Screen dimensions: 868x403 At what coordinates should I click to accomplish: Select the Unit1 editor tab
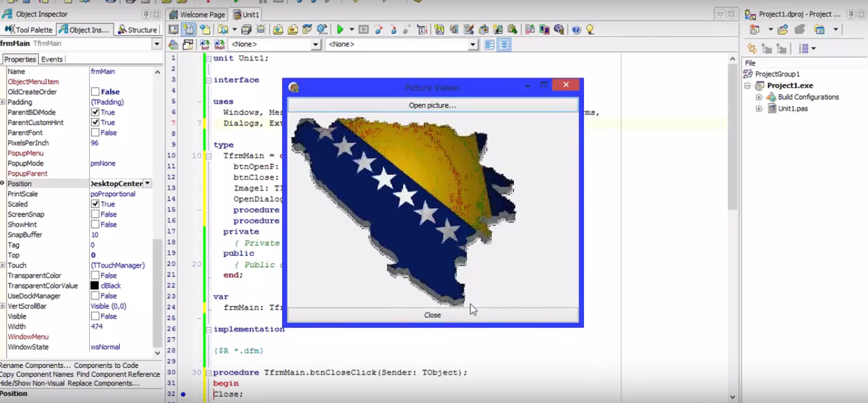point(246,14)
